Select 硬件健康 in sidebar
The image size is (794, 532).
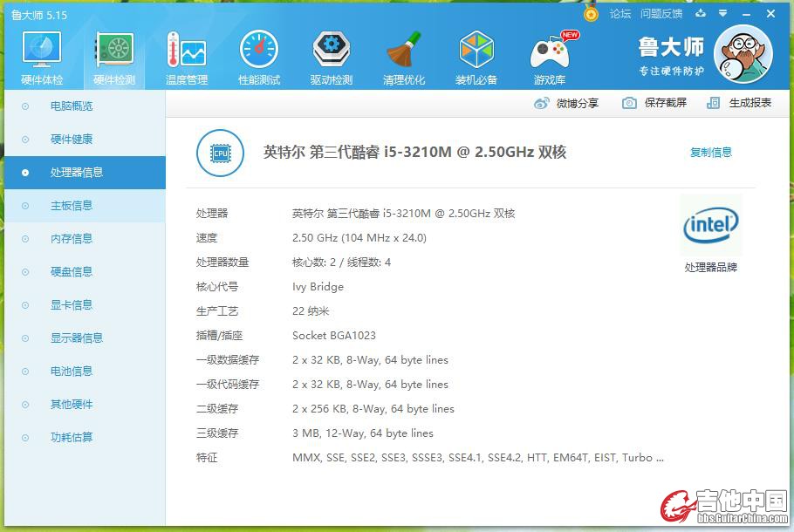86,140
